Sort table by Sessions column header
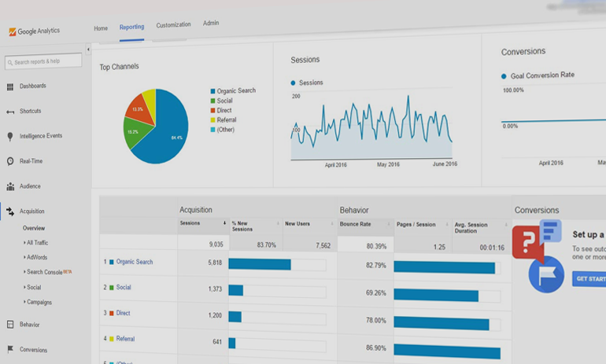The width and height of the screenshot is (606, 364). [190, 224]
